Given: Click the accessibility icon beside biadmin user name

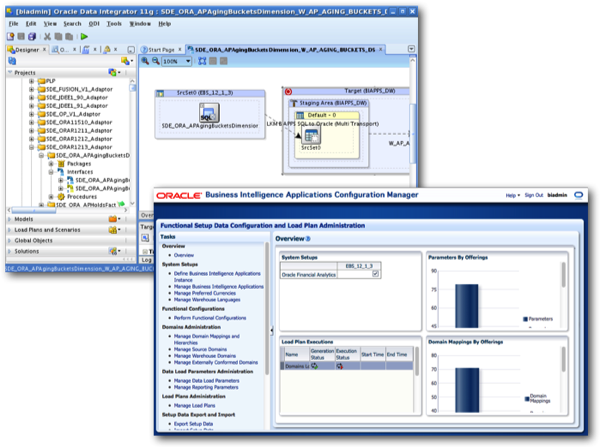Looking at the screenshot, I should pyautogui.click(x=579, y=195).
